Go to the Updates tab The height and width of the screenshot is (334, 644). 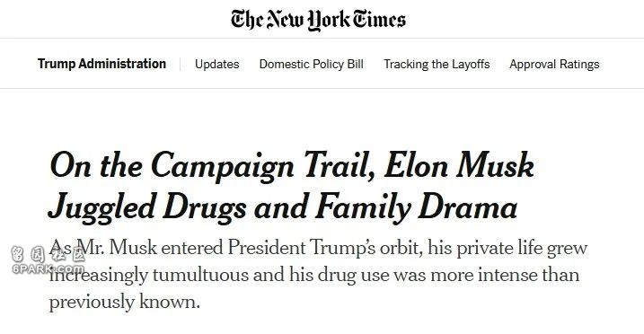tap(216, 65)
